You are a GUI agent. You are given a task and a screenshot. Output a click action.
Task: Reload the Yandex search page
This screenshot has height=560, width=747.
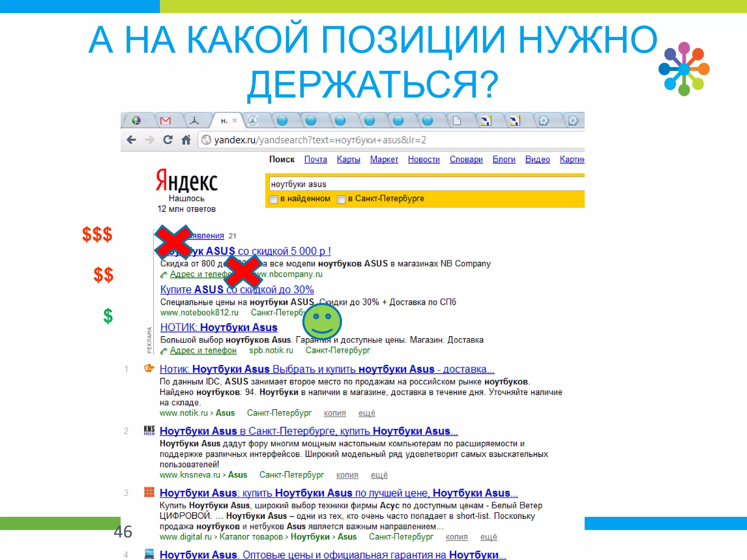[x=168, y=140]
